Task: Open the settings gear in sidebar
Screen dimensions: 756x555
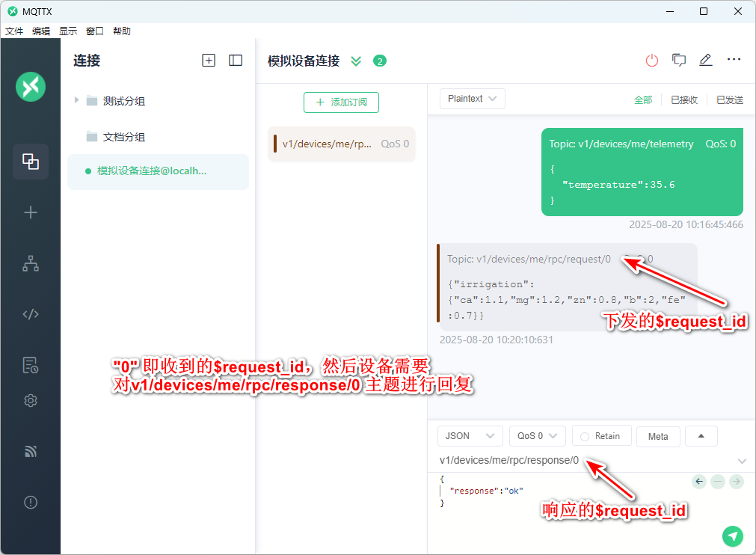Action: pyautogui.click(x=31, y=401)
